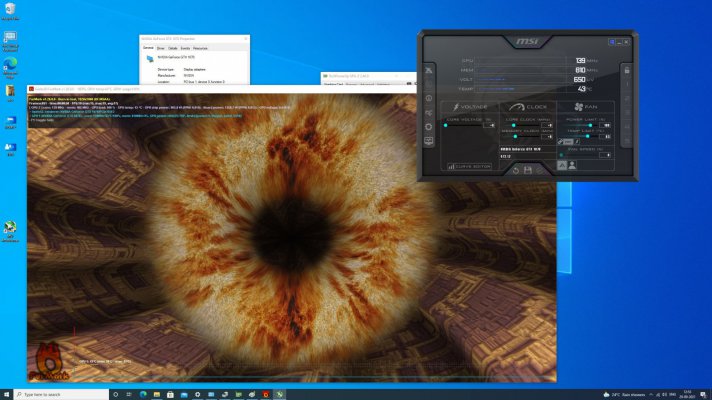Click the Voltage panel header in Afterburner
Image resolution: width=712 pixels, height=400 pixels.
[x=470, y=107]
